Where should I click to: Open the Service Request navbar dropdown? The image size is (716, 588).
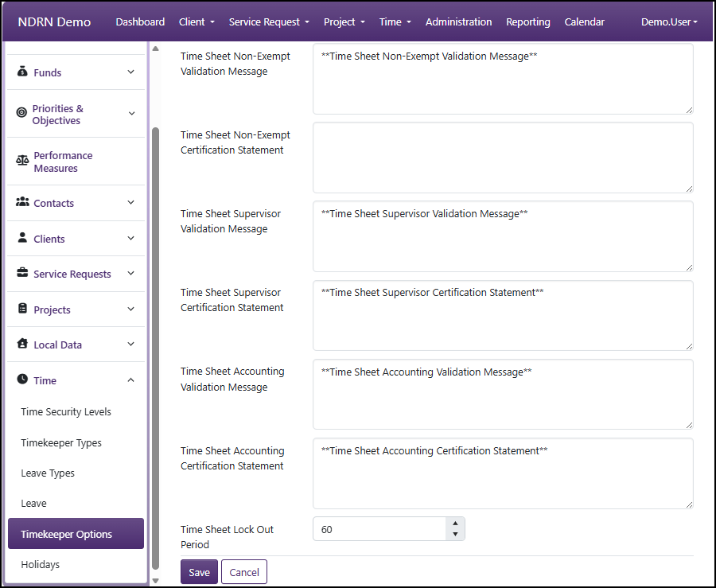click(269, 22)
